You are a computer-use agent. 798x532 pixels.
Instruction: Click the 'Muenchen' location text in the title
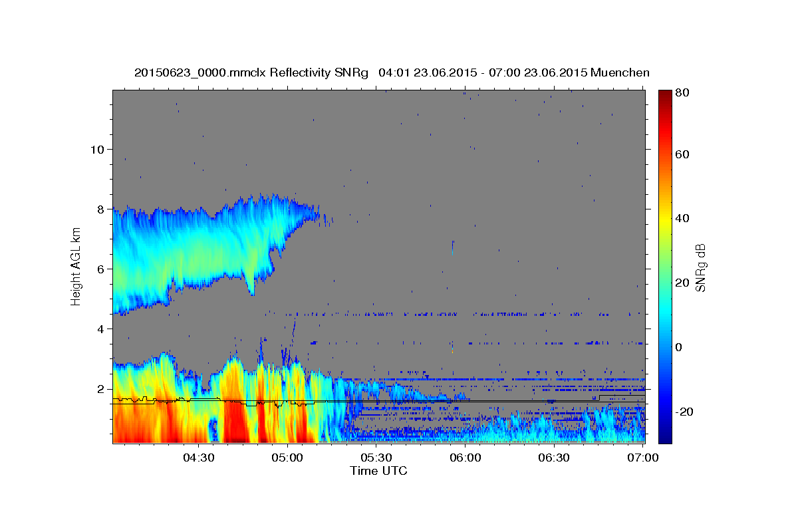[x=620, y=72]
